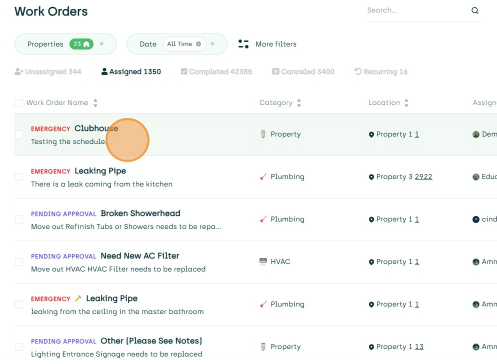
Task: Click the green 23 properties badge
Action: [x=81, y=44]
